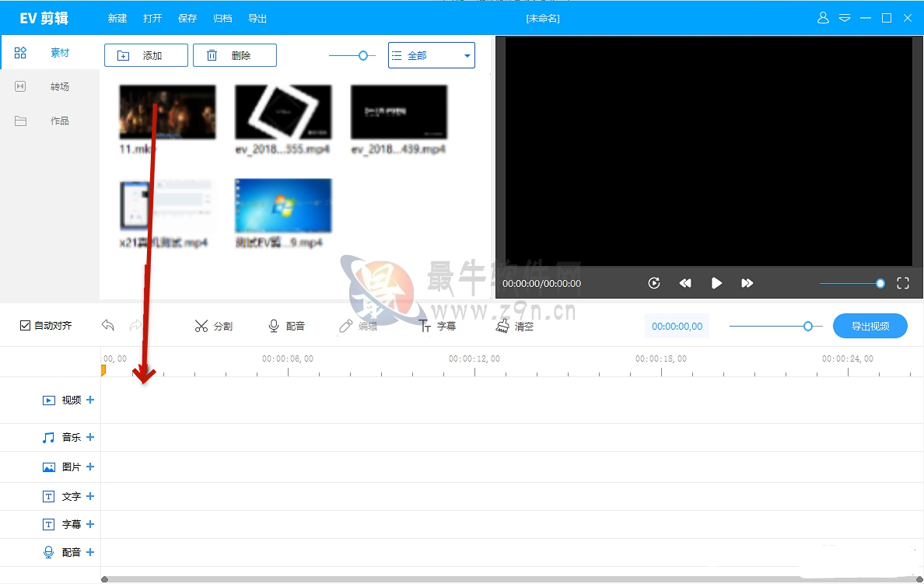Image resolution: width=924 pixels, height=584 pixels.
Task: Click the 字幕 subtitle track icon
Action: (x=48, y=524)
